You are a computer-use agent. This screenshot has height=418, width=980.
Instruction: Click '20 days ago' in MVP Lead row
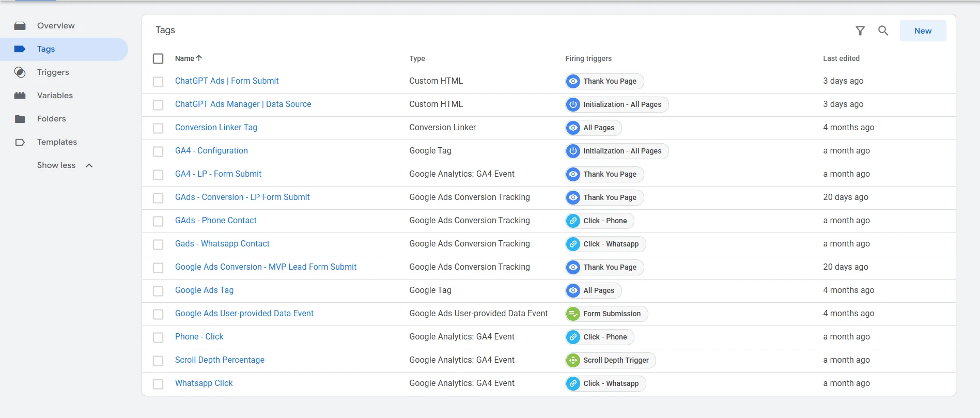pos(845,267)
